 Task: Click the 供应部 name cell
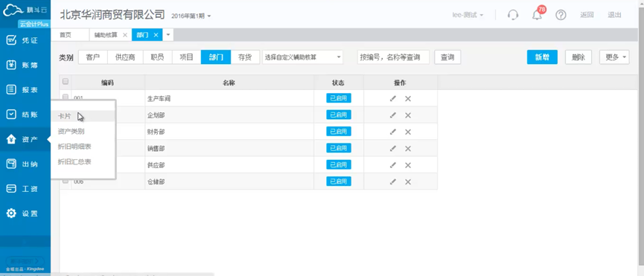pyautogui.click(x=229, y=165)
